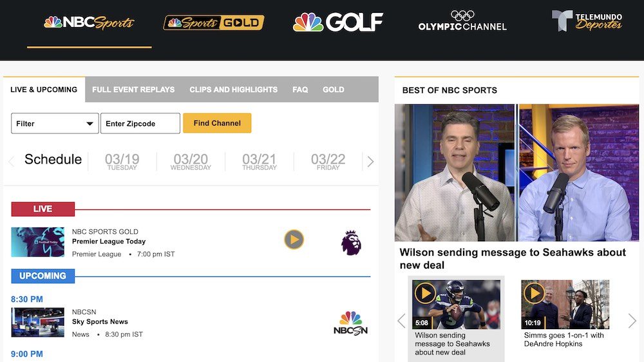
Task: Switch to Full Event Replays tab
Action: (x=133, y=90)
